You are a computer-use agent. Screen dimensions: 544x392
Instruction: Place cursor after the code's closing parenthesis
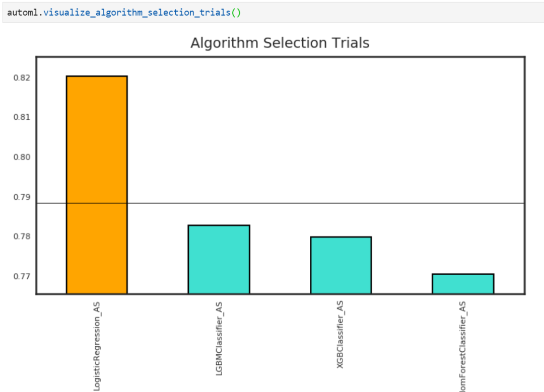[242, 12]
